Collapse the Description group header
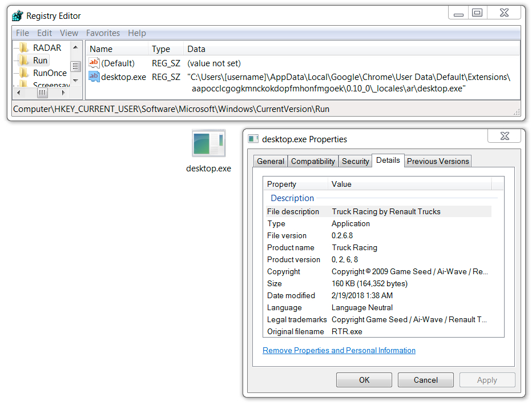 [x=292, y=198]
